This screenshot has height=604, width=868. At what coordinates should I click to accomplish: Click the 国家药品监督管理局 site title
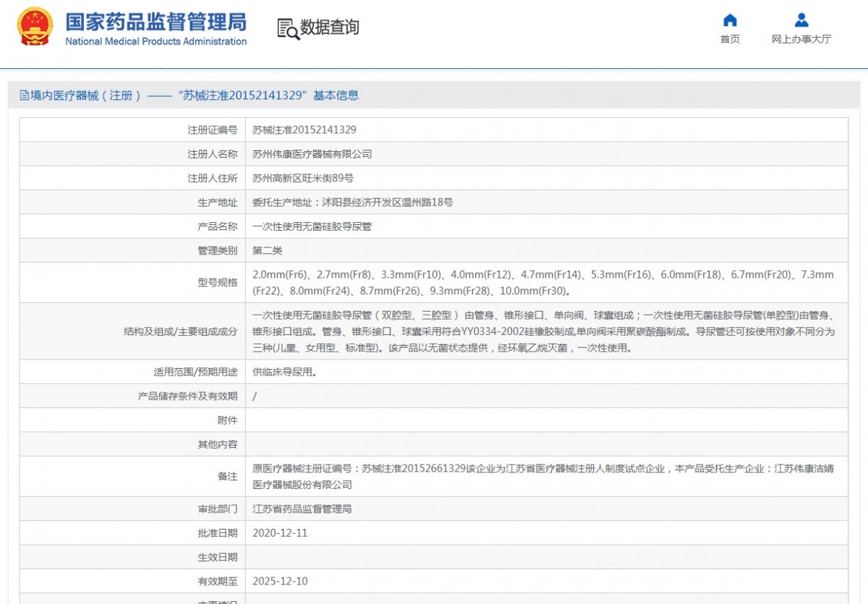(156, 22)
